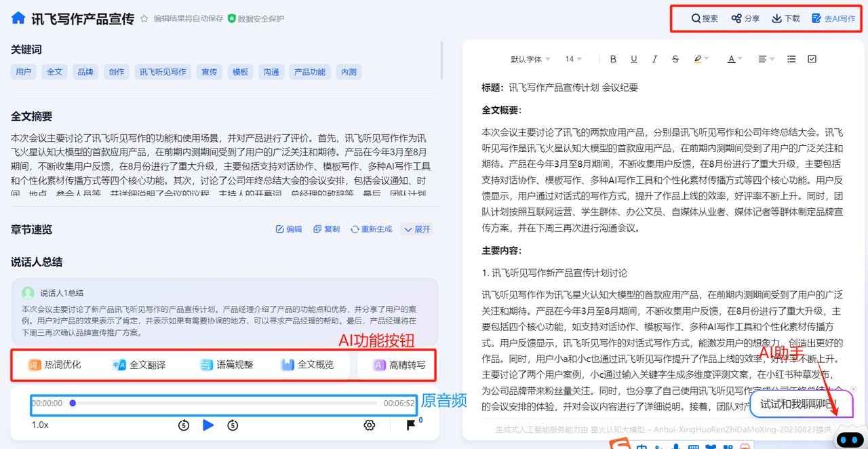The image size is (868, 449).
Task: Toggle bold formatting
Action: click(x=613, y=59)
